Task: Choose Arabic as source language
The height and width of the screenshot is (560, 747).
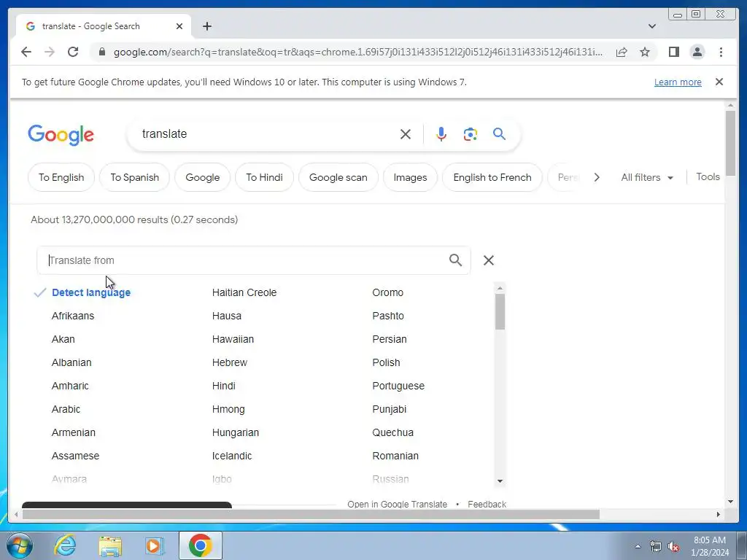Action: (x=66, y=409)
